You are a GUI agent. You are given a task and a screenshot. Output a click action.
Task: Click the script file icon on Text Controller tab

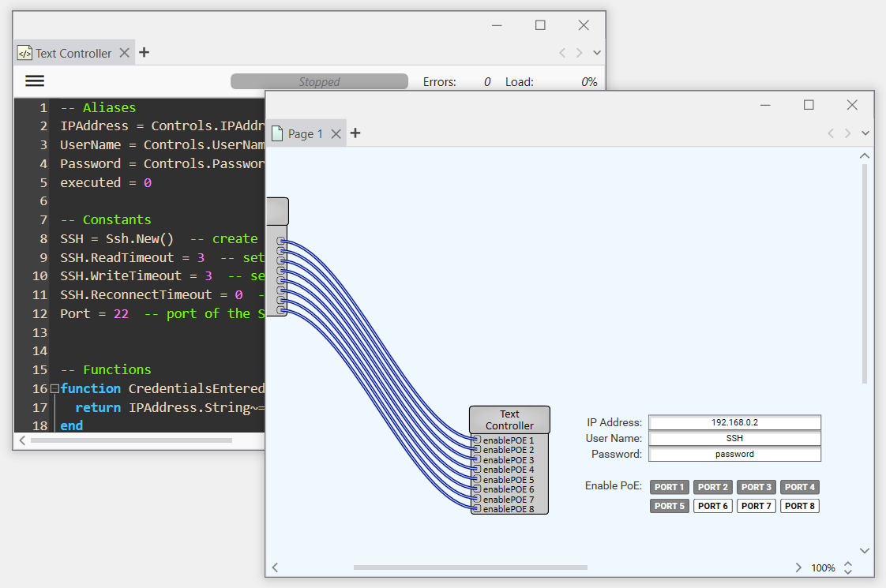coord(24,53)
